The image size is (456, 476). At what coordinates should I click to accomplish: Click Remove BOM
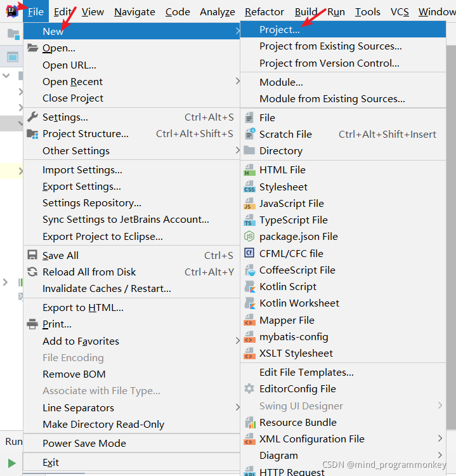point(131,374)
